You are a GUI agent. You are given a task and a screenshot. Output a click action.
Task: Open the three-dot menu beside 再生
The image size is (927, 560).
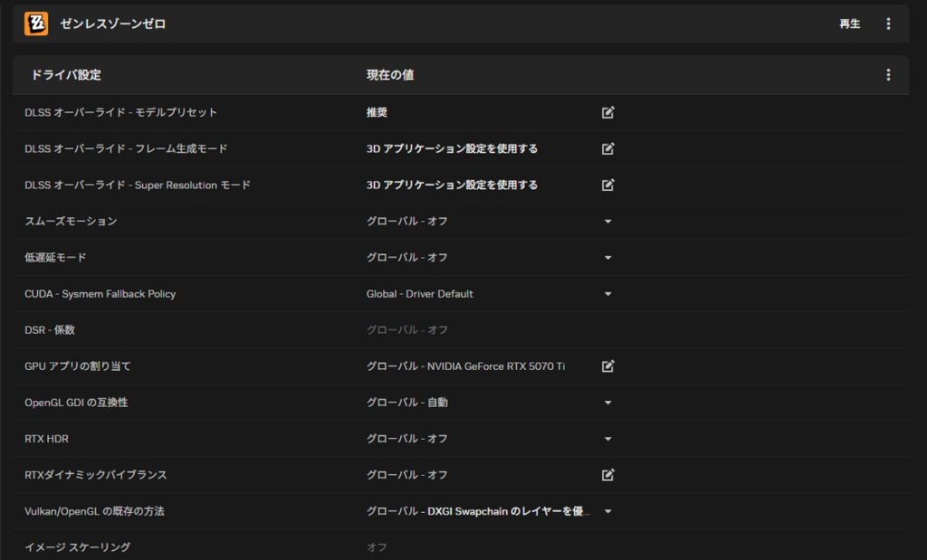(x=888, y=24)
